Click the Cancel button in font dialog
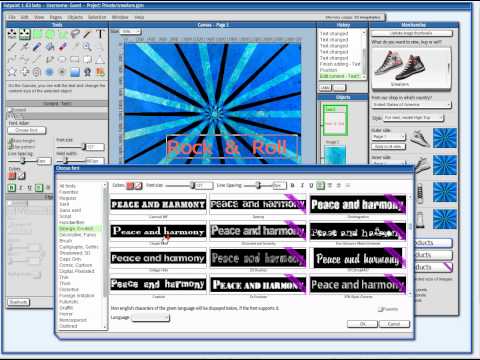The height and width of the screenshot is (360, 480). pos(394,324)
